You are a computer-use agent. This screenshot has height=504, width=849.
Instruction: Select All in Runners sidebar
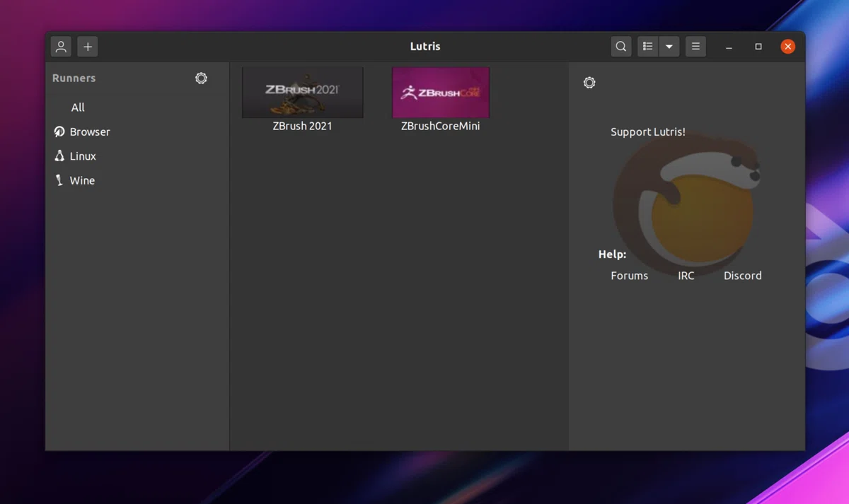(x=78, y=107)
